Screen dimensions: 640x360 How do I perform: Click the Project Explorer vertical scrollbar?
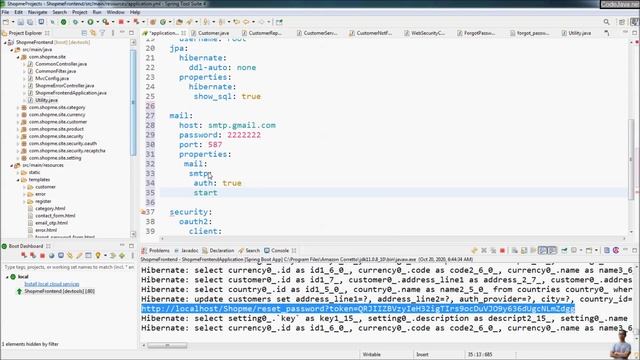click(x=133, y=102)
